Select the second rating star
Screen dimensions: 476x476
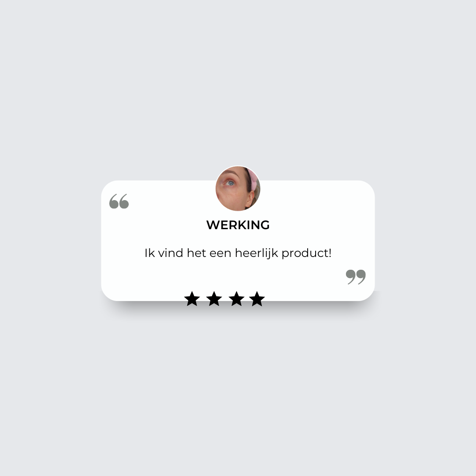214,299
